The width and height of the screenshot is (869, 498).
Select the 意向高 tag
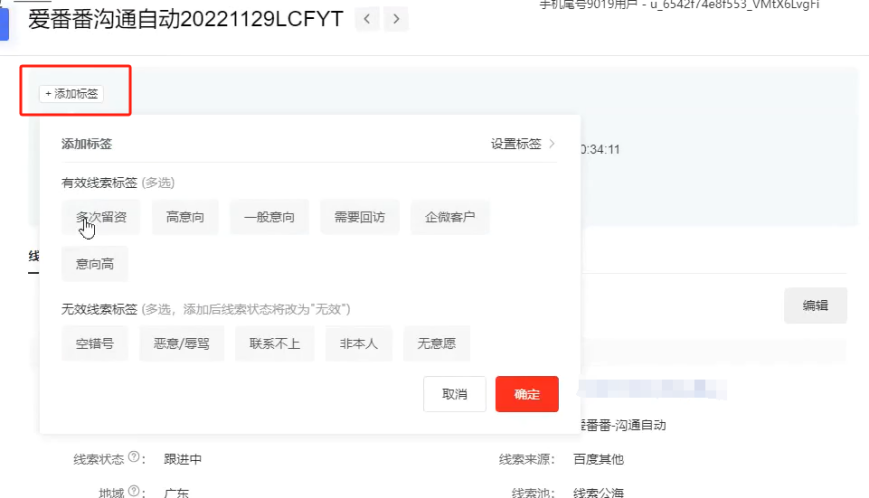pyautogui.click(x=95, y=264)
